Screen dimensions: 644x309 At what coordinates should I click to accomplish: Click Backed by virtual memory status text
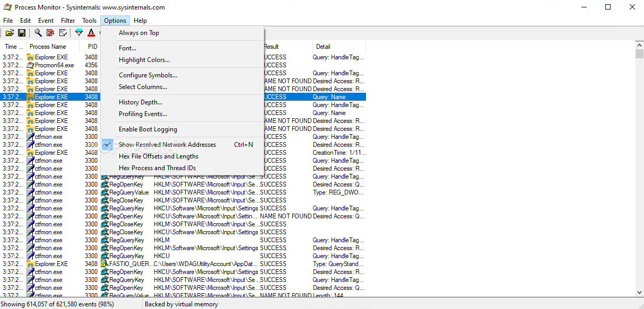click(x=181, y=304)
